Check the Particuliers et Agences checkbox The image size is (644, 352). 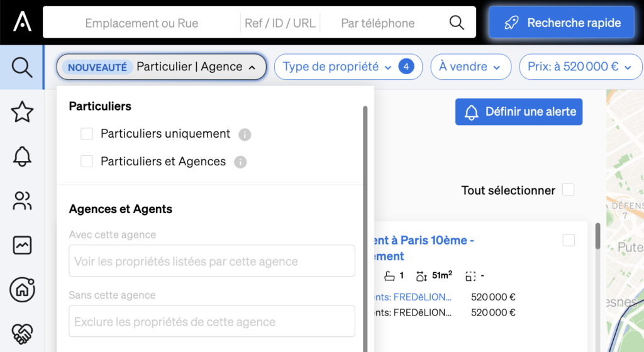pos(87,162)
